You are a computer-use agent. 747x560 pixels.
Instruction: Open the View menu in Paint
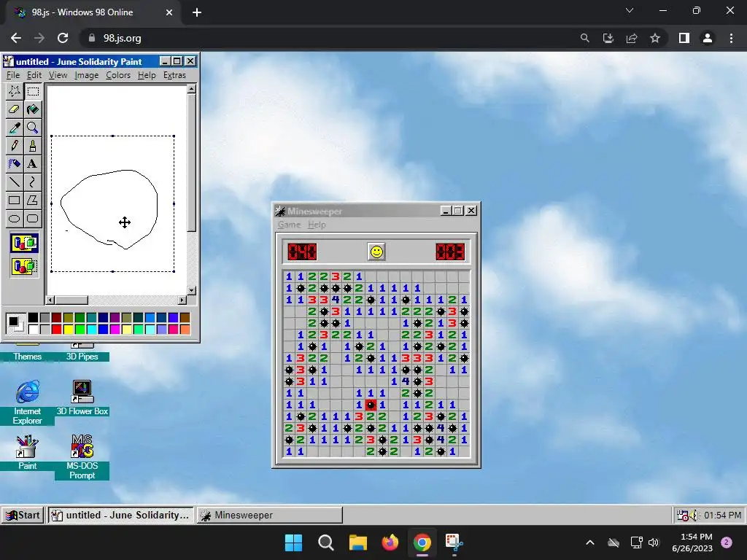pyautogui.click(x=58, y=75)
